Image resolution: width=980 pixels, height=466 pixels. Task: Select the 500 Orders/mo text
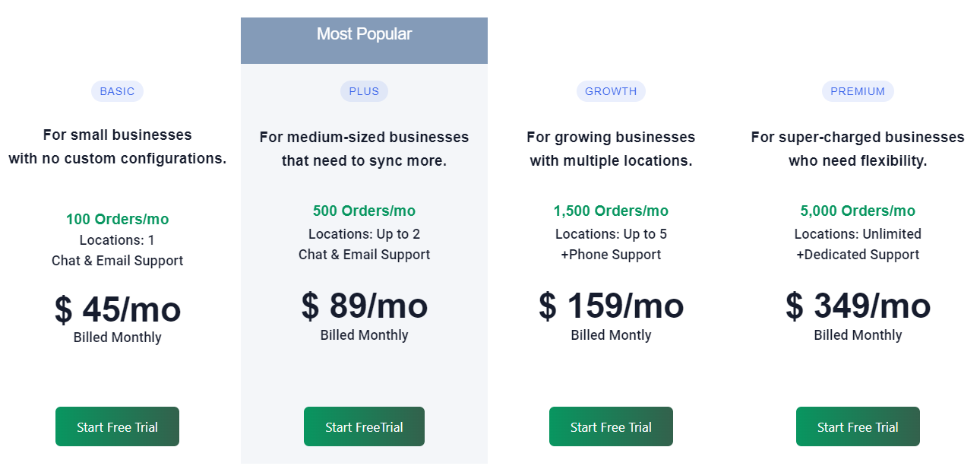pyautogui.click(x=364, y=211)
